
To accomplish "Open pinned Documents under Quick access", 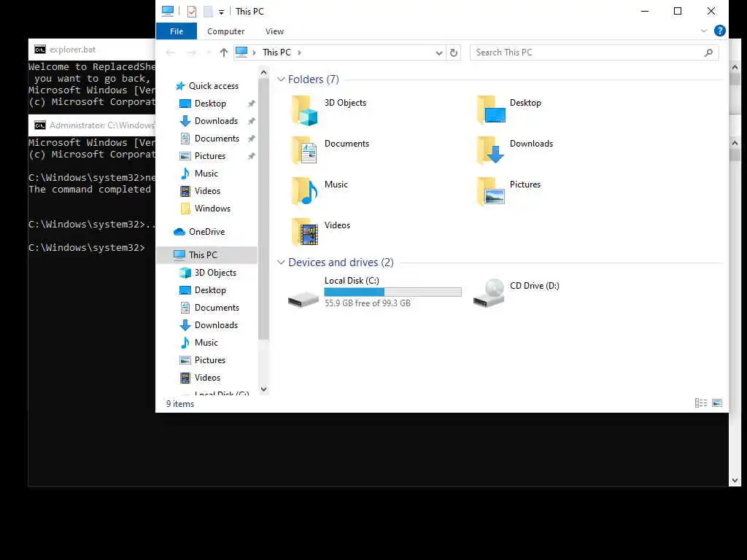I will click(216, 139).
